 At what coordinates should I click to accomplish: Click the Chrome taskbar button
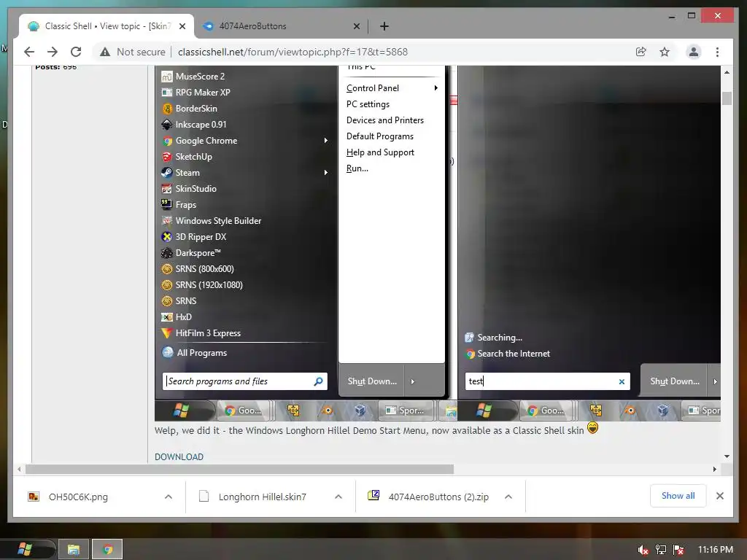coord(107,550)
